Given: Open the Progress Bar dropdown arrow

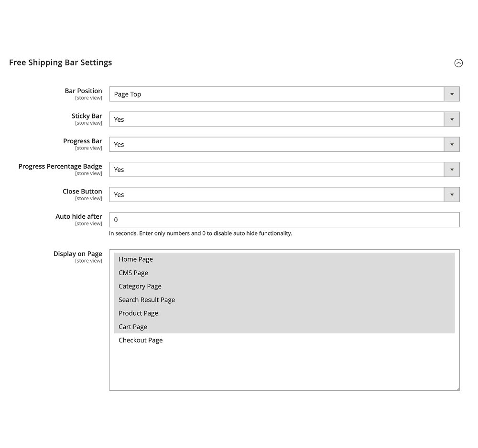Looking at the screenshot, I should point(452,144).
